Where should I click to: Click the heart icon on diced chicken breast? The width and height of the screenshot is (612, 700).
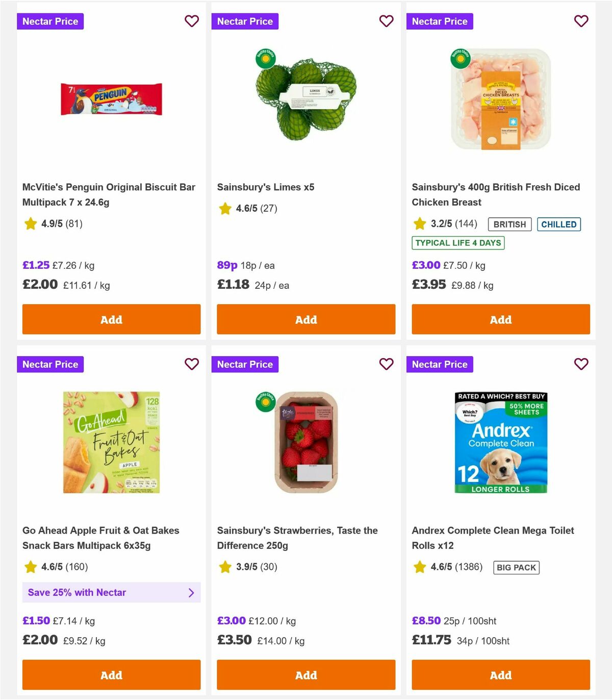point(581,21)
